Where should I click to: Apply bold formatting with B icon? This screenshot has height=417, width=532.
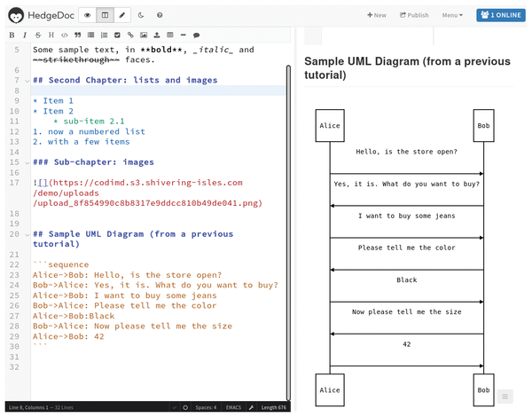coord(12,35)
